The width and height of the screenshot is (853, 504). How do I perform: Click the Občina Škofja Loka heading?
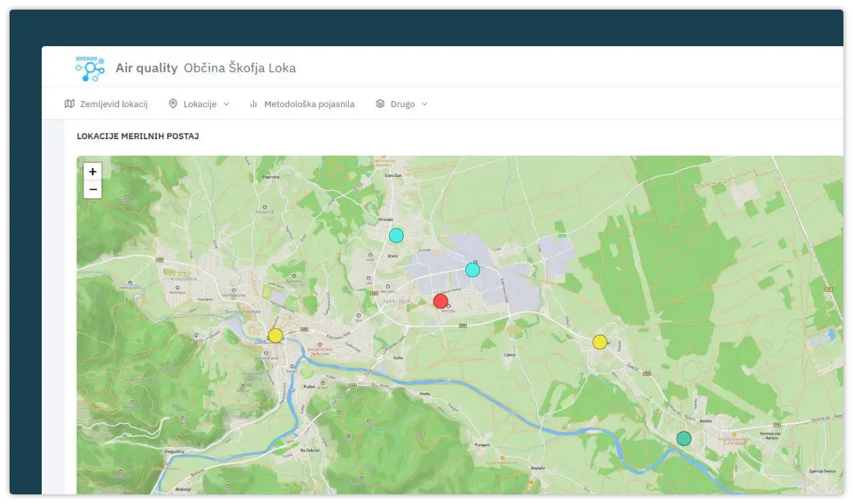coord(240,68)
